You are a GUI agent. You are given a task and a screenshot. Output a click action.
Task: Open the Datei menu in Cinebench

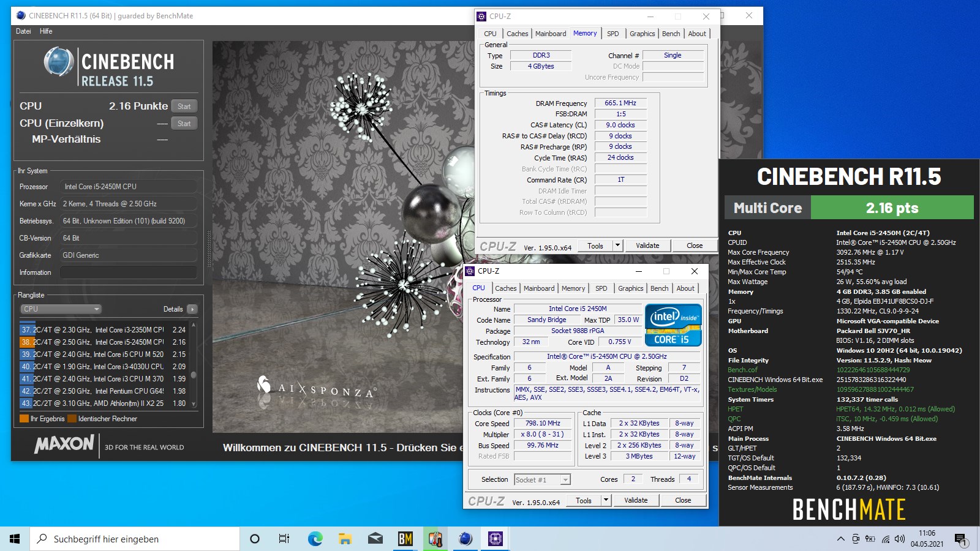click(x=23, y=31)
